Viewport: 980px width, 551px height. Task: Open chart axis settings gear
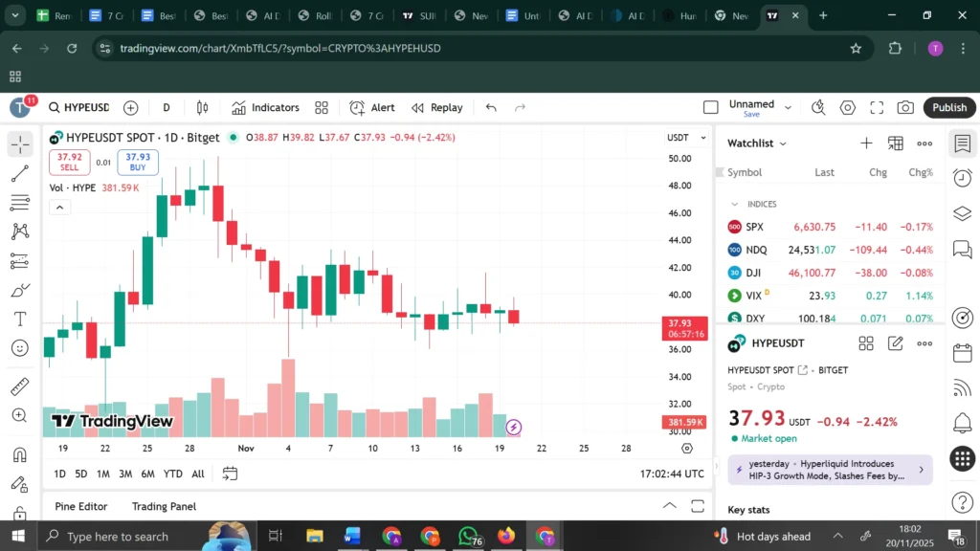click(x=687, y=448)
